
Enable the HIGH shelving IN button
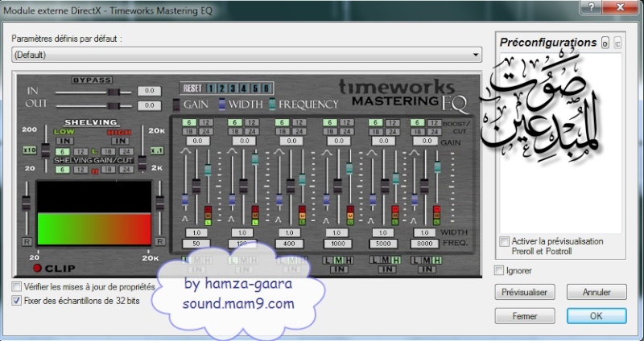(x=120, y=141)
